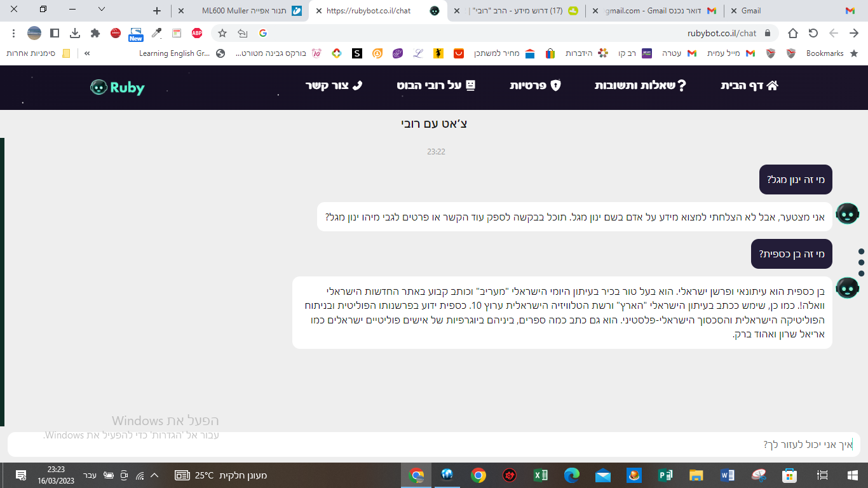Open the Extensions puzzle menu
Screen dimensions: 868x488
[x=95, y=33]
